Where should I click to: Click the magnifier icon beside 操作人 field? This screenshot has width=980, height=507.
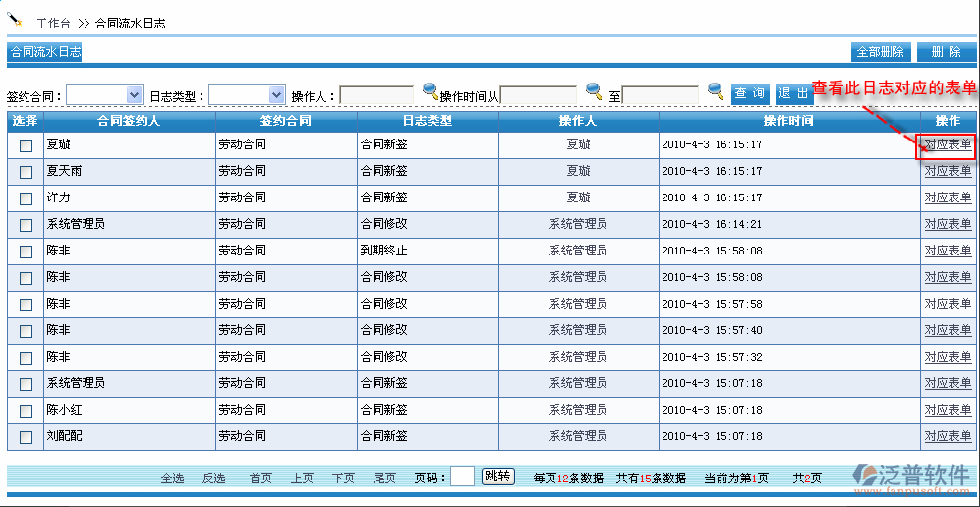[430, 92]
